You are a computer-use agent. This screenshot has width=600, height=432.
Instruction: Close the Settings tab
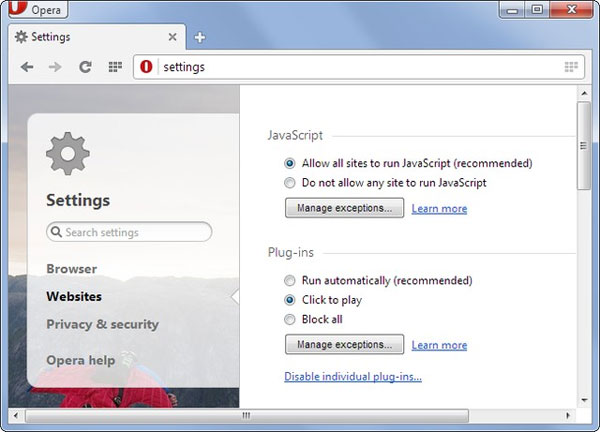pos(173,37)
